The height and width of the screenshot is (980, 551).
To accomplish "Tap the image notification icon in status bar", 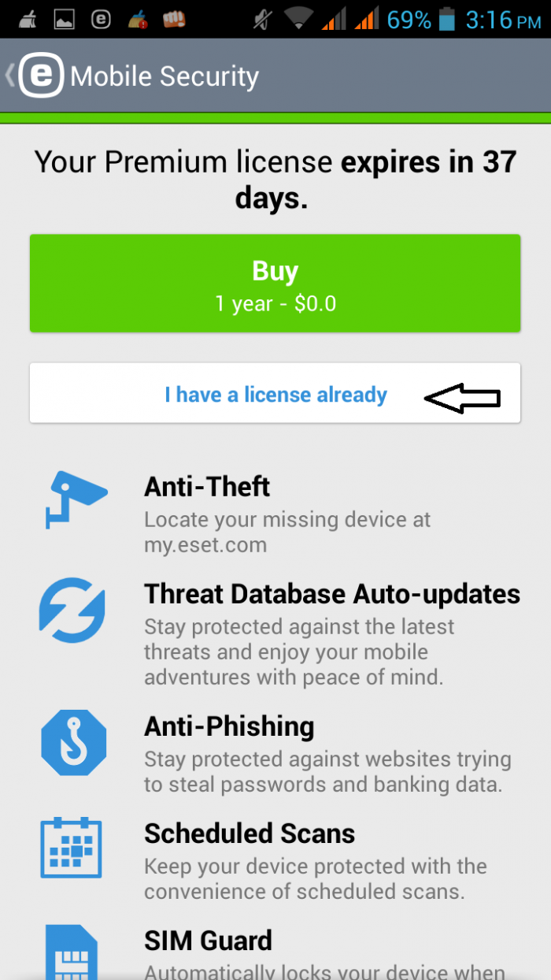I will 63,20.
